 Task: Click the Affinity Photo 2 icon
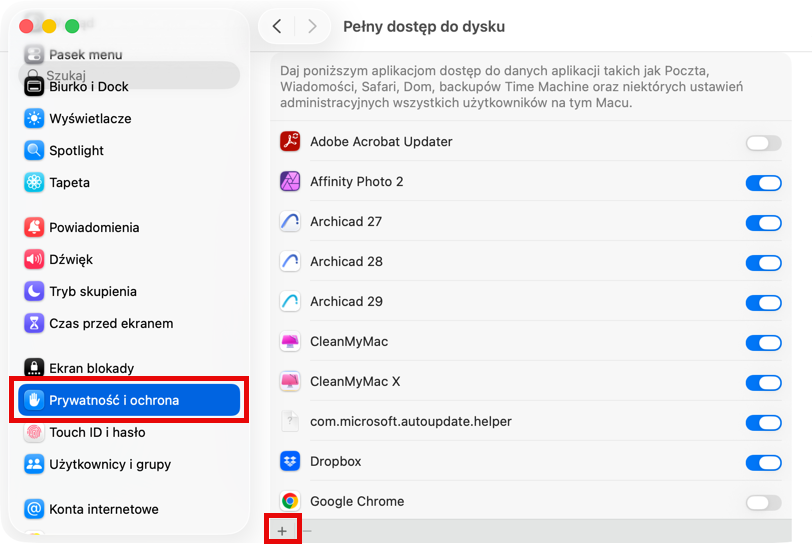coord(290,182)
